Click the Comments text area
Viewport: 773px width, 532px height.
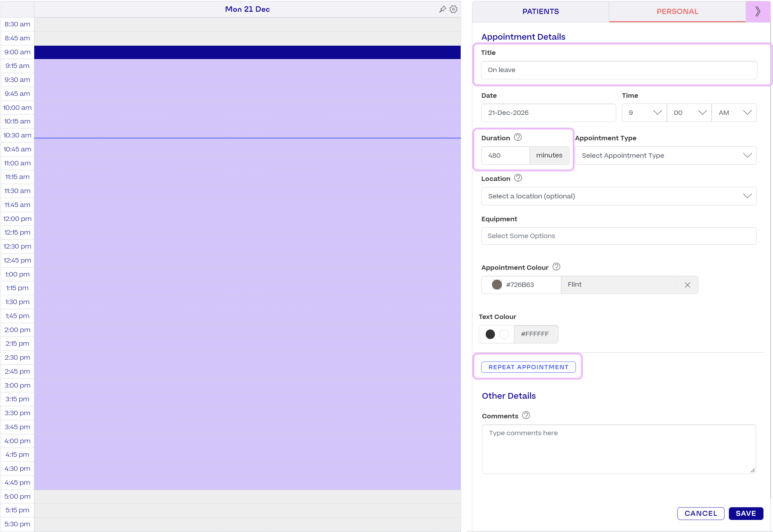(619, 449)
